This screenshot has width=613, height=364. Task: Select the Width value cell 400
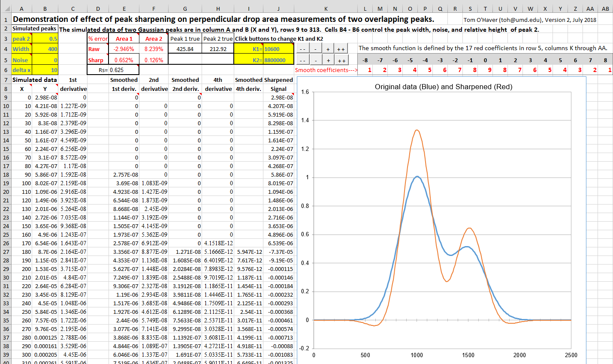point(45,49)
